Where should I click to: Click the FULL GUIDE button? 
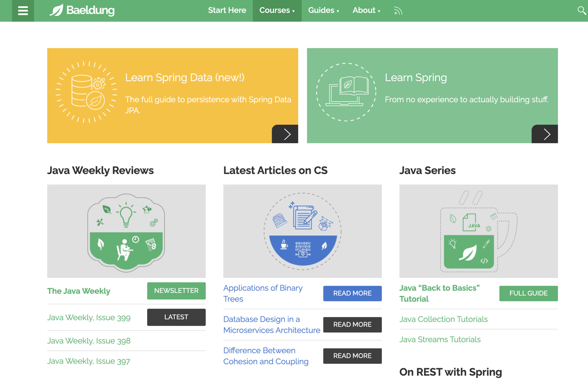528,293
